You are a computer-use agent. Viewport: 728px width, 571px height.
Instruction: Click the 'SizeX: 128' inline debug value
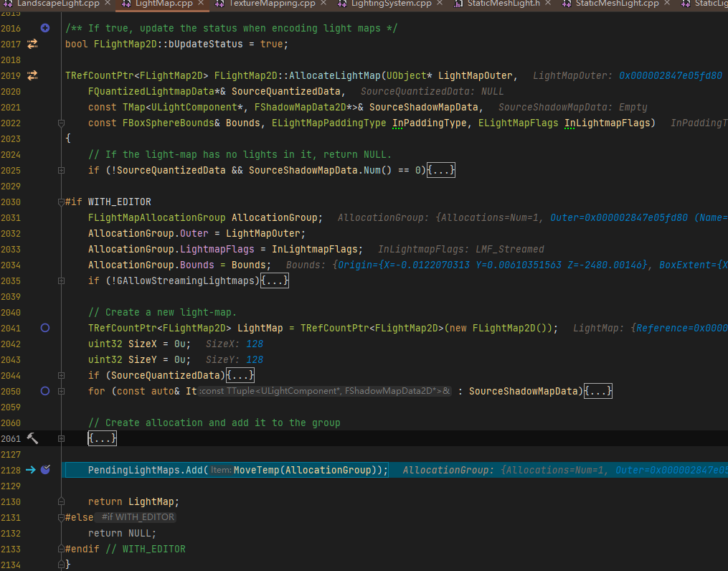click(235, 344)
